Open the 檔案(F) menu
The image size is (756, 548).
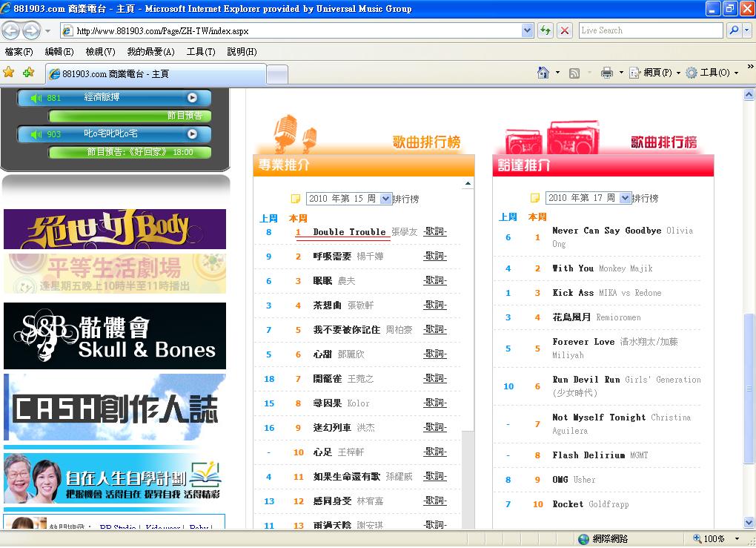[x=19, y=52]
